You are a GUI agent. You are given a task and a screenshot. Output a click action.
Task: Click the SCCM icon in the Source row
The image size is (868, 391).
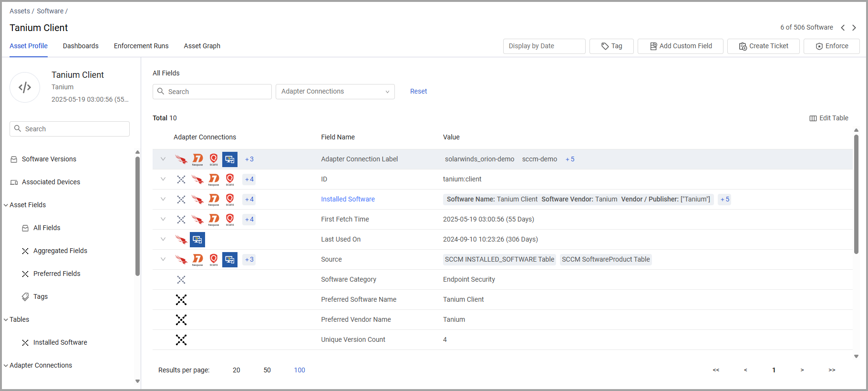[230, 260]
